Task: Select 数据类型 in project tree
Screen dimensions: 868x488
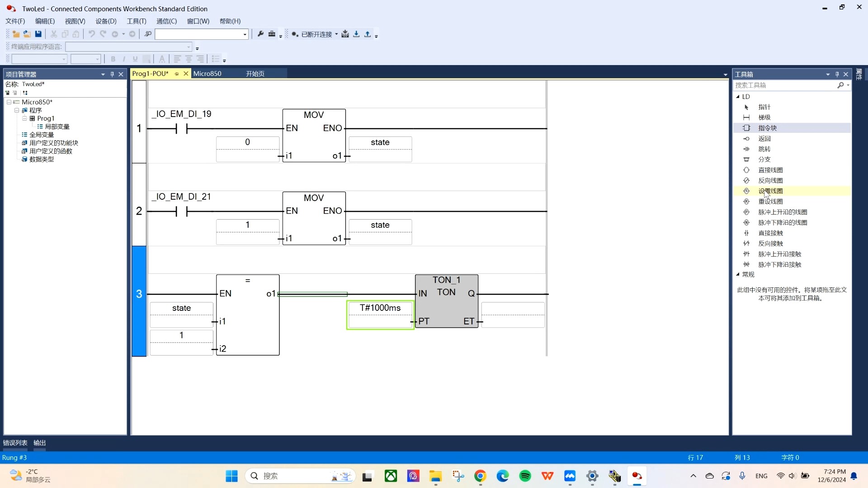Action: 42,159
